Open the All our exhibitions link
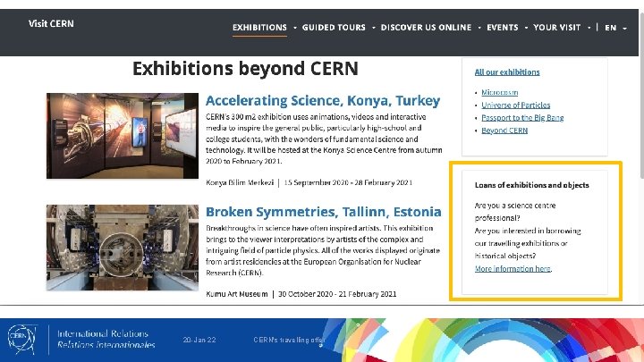Viewport: 644px width, 362px height. click(507, 72)
